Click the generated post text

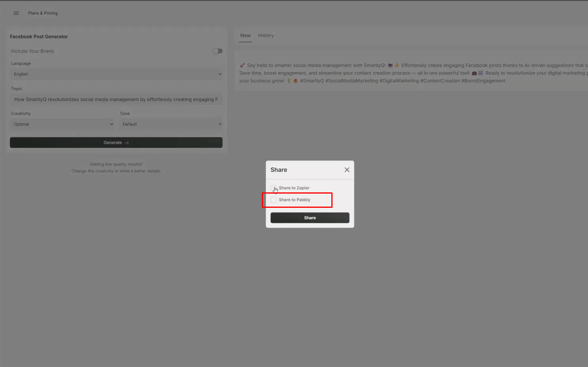(x=413, y=73)
